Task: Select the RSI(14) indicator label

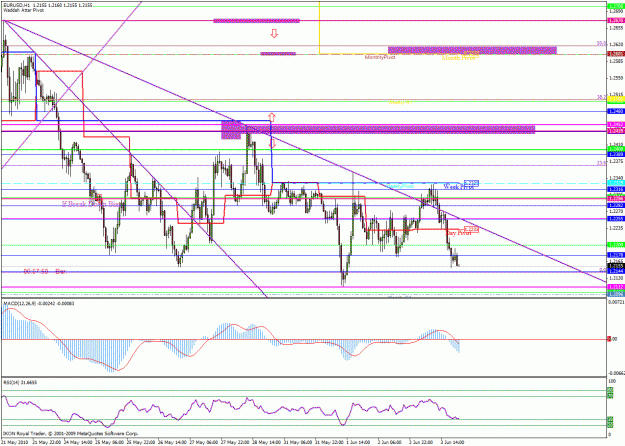Action: click(20, 382)
